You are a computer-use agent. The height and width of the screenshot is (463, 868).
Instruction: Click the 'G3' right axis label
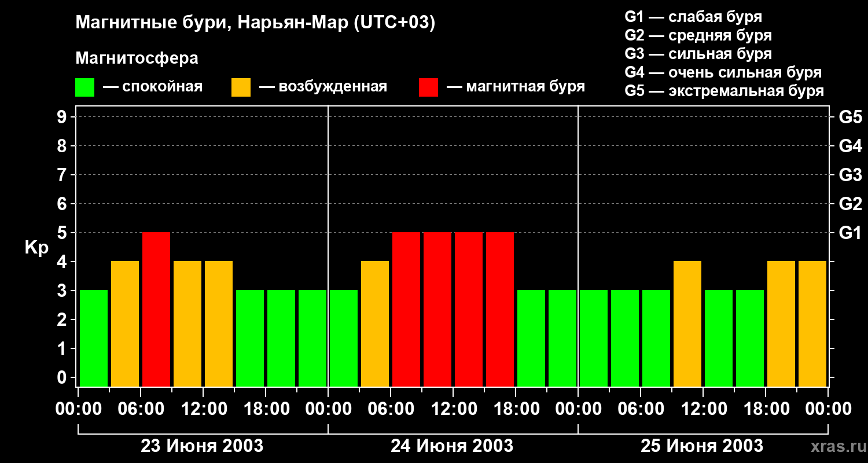click(851, 175)
